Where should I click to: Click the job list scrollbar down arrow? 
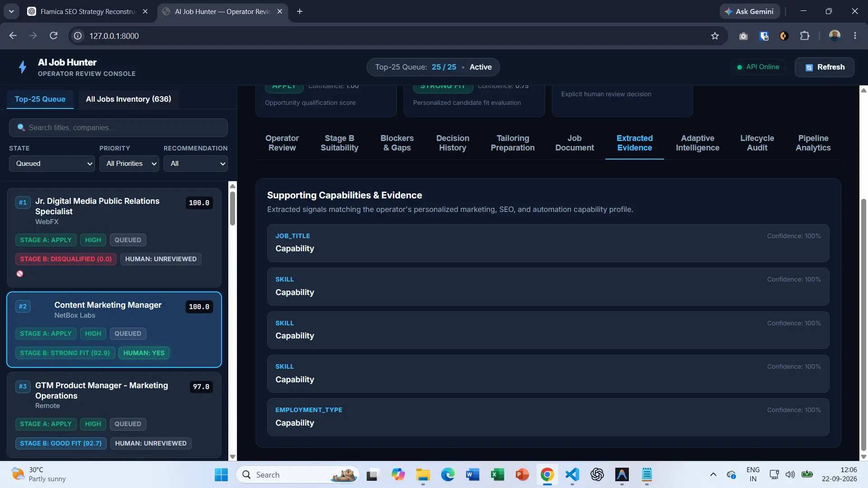(232, 457)
